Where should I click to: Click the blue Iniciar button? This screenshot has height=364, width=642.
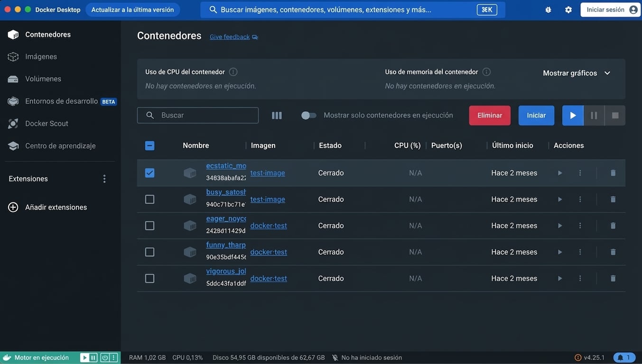(536, 115)
